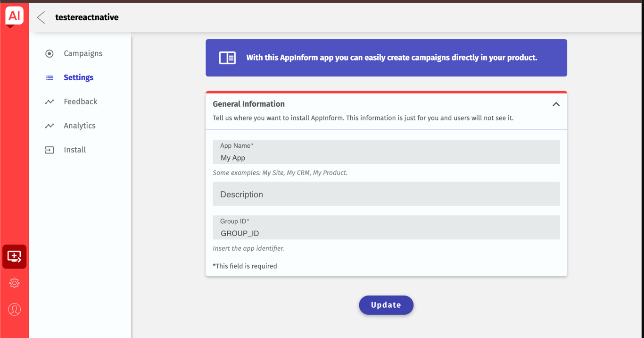This screenshot has width=644, height=338.
Task: Open Feedback via its trend chart icon
Action: [49, 101]
